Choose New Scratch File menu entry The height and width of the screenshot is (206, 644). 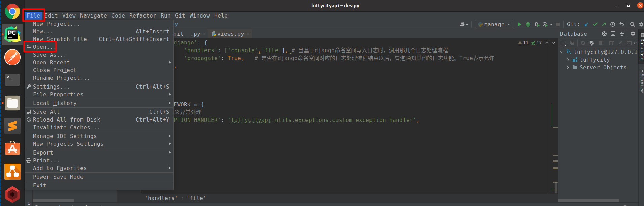[x=99, y=39]
